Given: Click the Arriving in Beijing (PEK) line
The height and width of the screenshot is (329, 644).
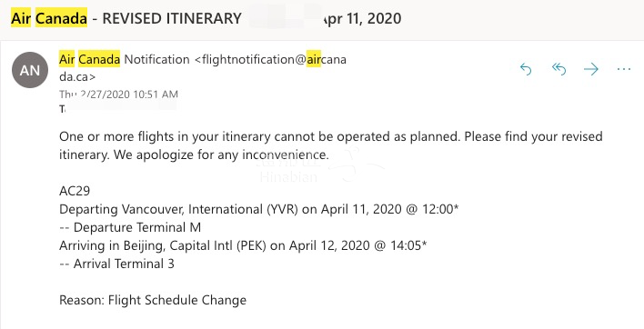Looking at the screenshot, I should pyautogui.click(x=243, y=245).
